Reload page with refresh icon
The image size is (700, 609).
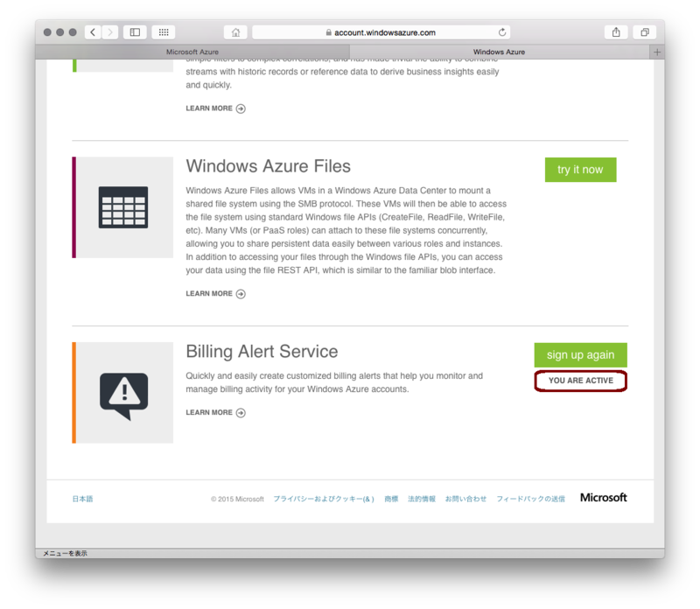(x=501, y=32)
